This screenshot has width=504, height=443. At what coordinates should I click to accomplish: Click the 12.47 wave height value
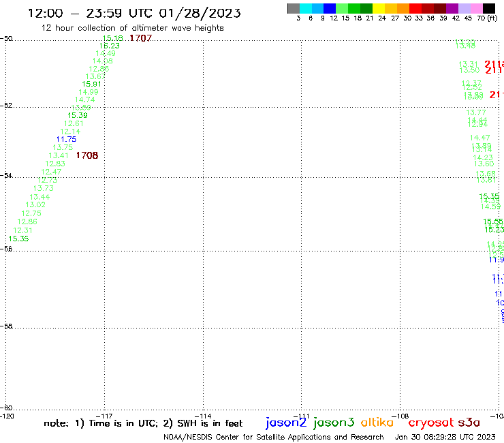pyautogui.click(x=51, y=172)
